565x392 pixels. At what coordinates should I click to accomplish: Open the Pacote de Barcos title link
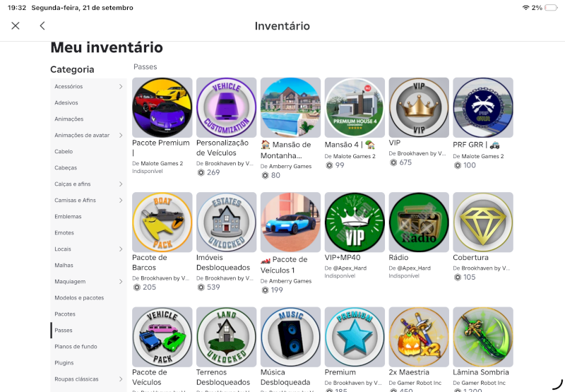150,262
